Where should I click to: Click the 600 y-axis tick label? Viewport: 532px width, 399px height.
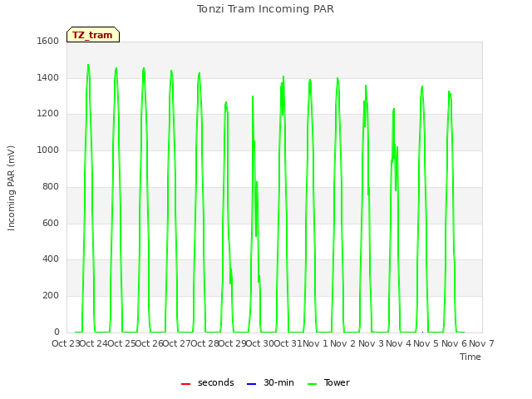(x=51, y=224)
